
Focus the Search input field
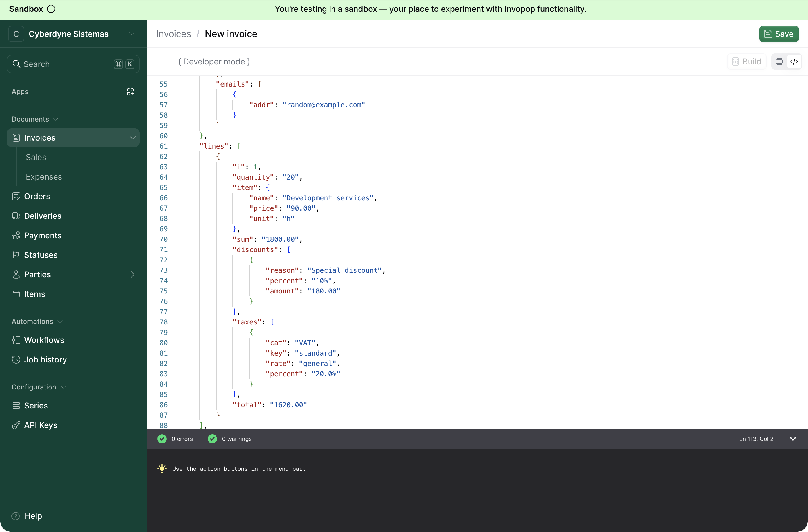73,64
